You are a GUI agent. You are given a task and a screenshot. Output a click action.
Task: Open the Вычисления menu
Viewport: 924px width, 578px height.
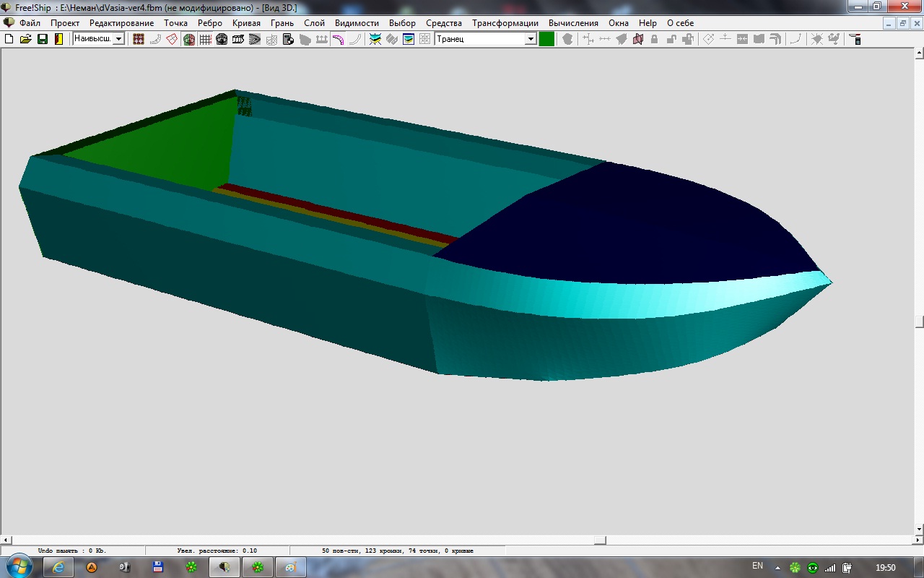click(573, 23)
